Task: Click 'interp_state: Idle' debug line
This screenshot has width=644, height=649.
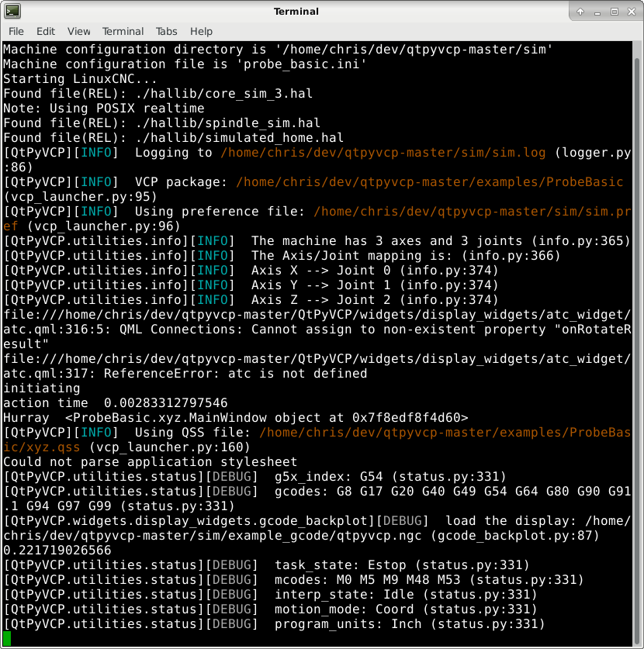Action: [x=270, y=595]
